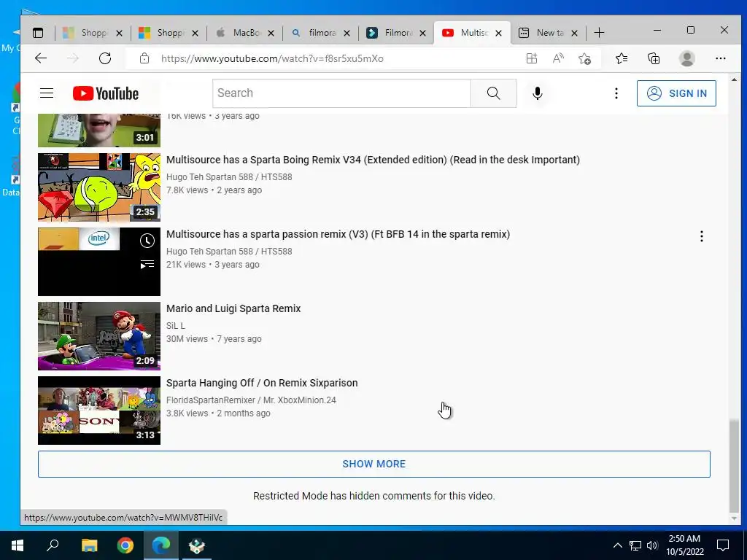Add passion remix to Watch later

coord(147,241)
